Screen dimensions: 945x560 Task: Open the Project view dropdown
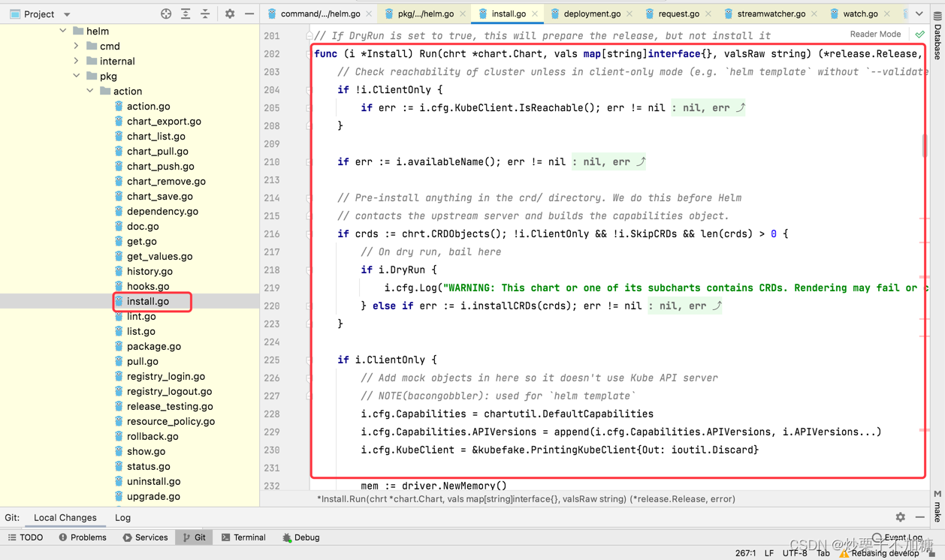(67, 14)
